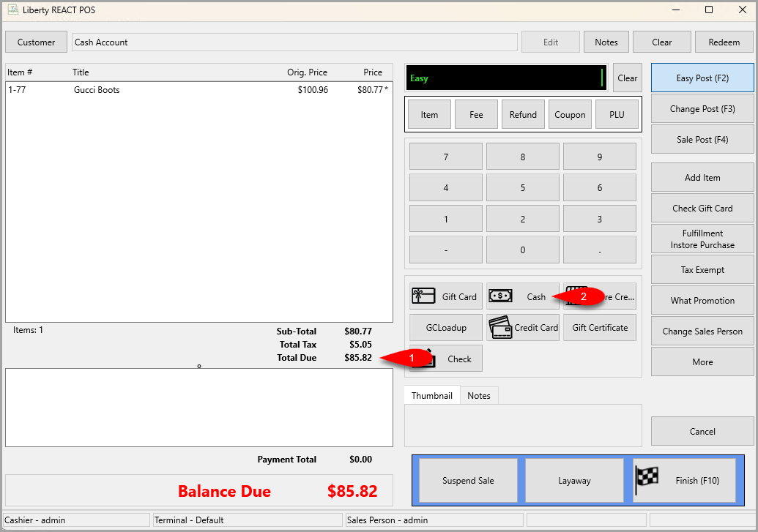Click the Coupon entry type button
This screenshot has height=532, width=758.
pos(570,114)
